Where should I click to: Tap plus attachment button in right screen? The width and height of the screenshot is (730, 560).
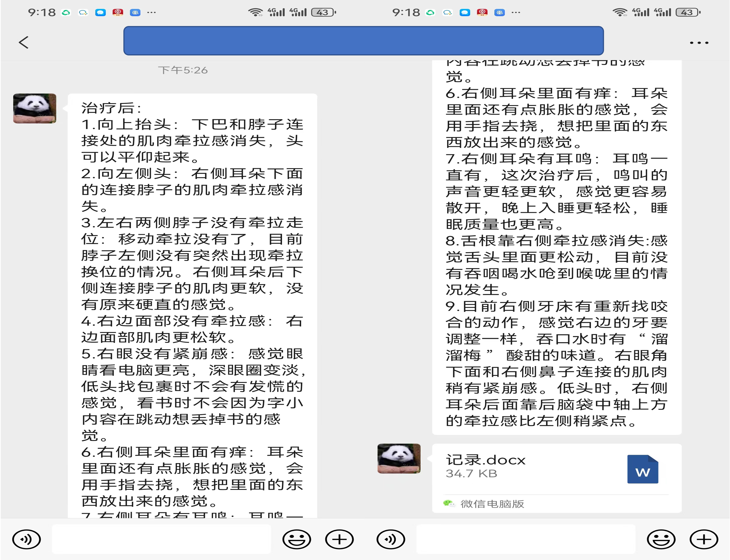point(704,539)
